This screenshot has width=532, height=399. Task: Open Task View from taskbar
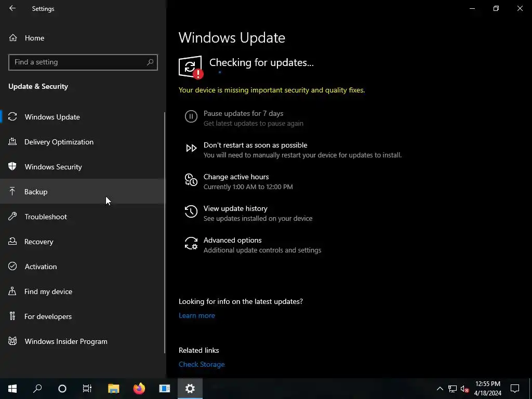[x=87, y=389]
